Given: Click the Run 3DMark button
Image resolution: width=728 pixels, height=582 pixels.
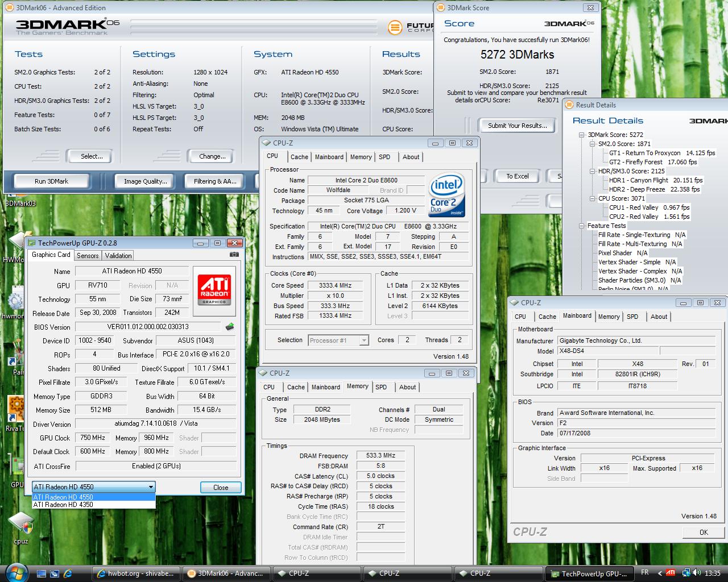Looking at the screenshot, I should 51,181.
